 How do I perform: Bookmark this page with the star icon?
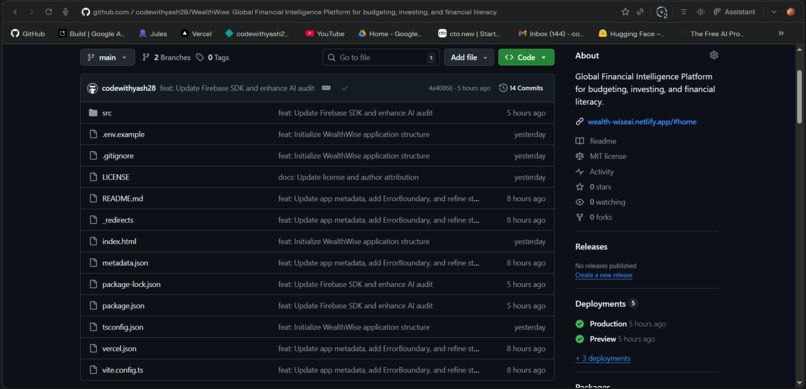pos(625,12)
